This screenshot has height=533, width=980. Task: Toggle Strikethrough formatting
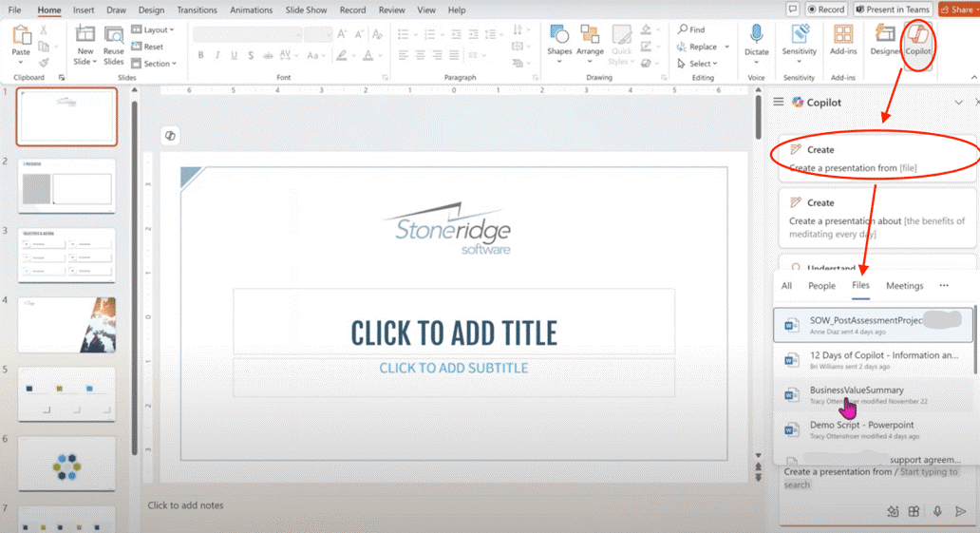(268, 55)
